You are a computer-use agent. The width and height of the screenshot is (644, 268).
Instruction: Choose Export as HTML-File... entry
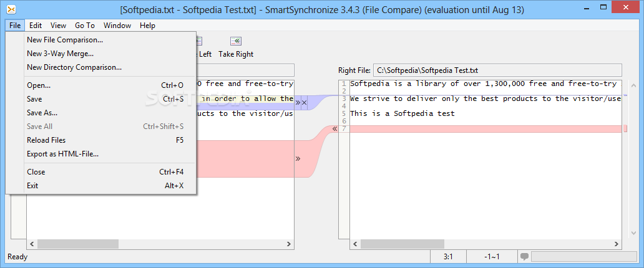[x=100, y=154]
